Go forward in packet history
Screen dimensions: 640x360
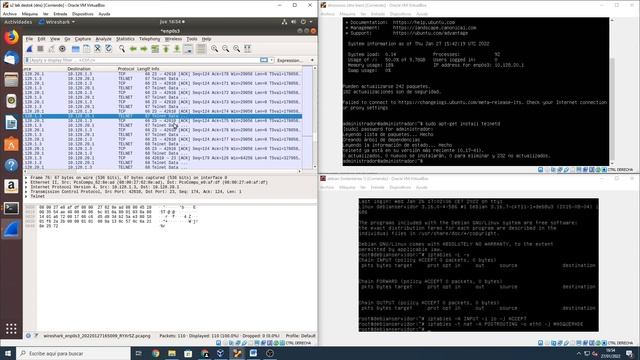(144, 49)
